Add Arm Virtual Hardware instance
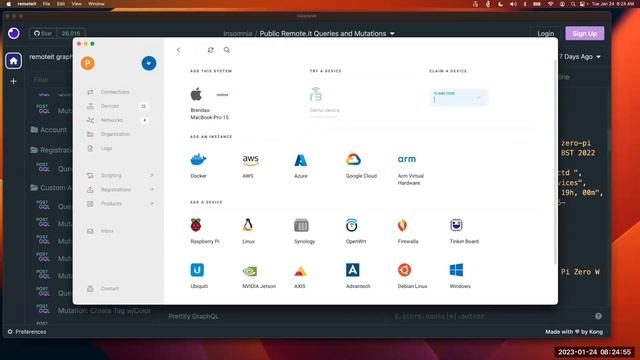This screenshot has width=640, height=360. 410,169
